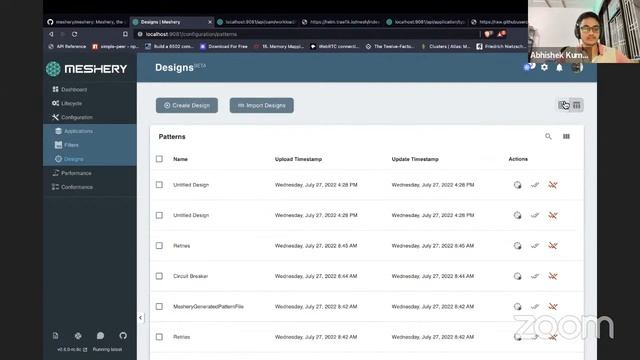
Task: Select the MesheryGeneratedPatternFile row checkbox
Action: point(159,307)
